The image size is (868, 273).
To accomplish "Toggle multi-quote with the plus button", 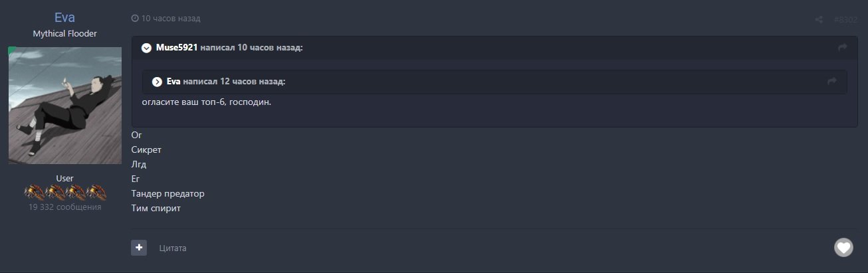I will click(x=139, y=248).
